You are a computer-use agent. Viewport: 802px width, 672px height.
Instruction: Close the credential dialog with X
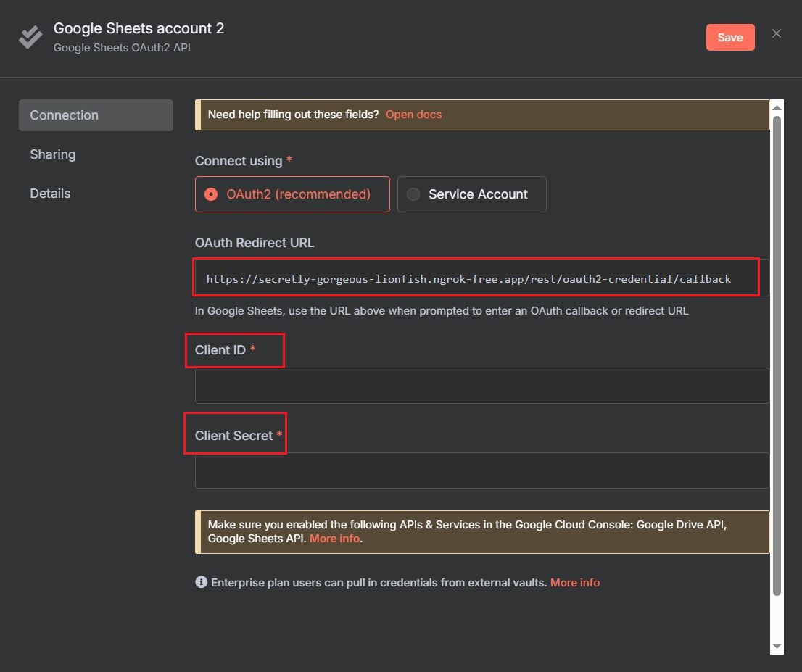click(777, 34)
